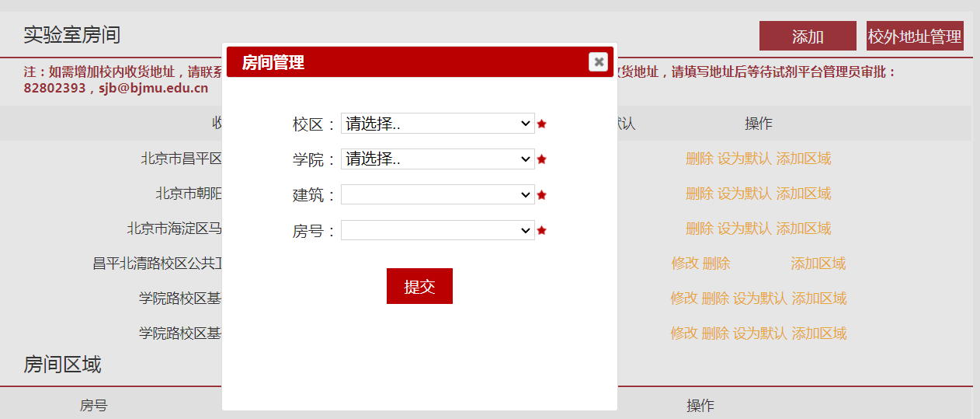Open 校外地址管理
Viewport: 980px width, 419px height.
915,37
